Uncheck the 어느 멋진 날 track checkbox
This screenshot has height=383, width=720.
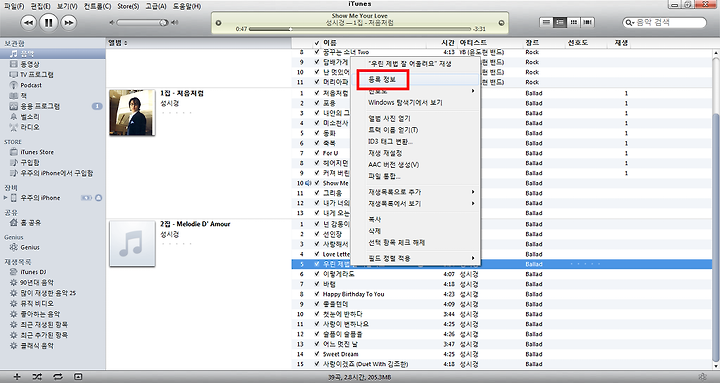tap(317, 344)
